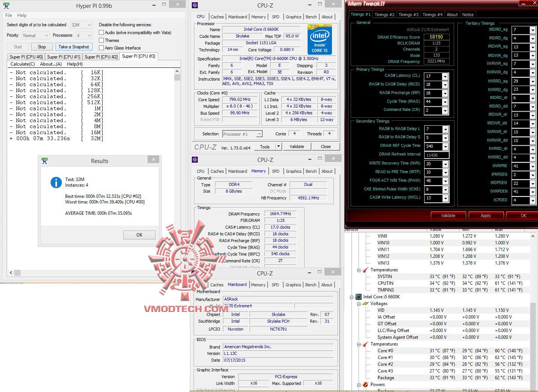
Task: Collapse the Voltages node under Intel Core i5
Action: coord(359,304)
